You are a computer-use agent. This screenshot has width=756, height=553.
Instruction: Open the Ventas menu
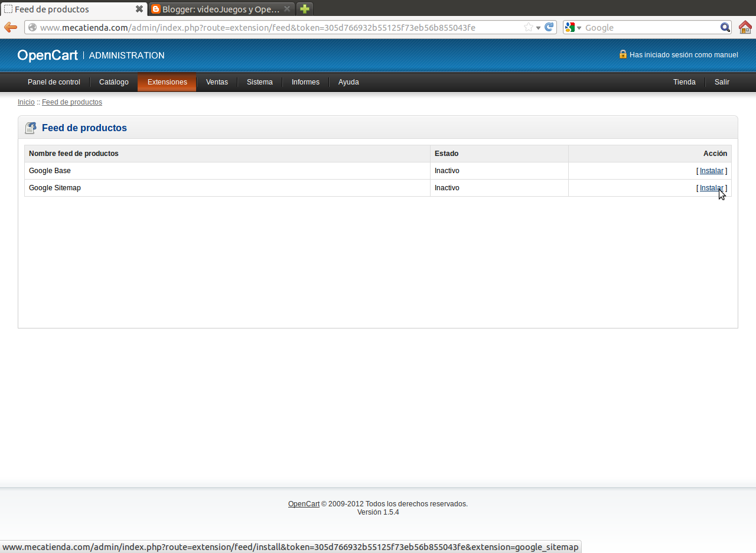tap(217, 82)
